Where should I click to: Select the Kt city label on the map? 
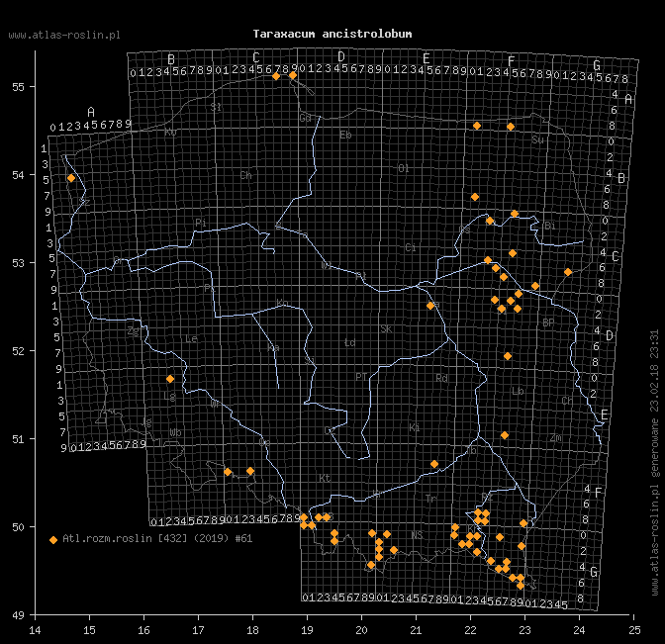(325, 478)
